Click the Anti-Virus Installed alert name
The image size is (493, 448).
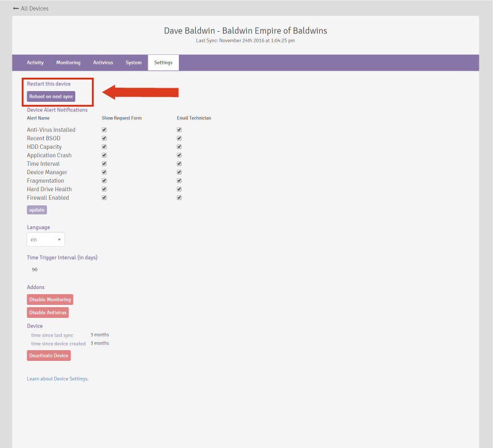pos(51,130)
